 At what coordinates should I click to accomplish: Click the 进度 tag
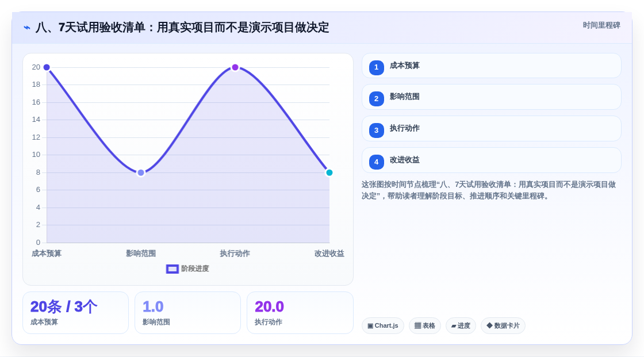click(x=461, y=326)
